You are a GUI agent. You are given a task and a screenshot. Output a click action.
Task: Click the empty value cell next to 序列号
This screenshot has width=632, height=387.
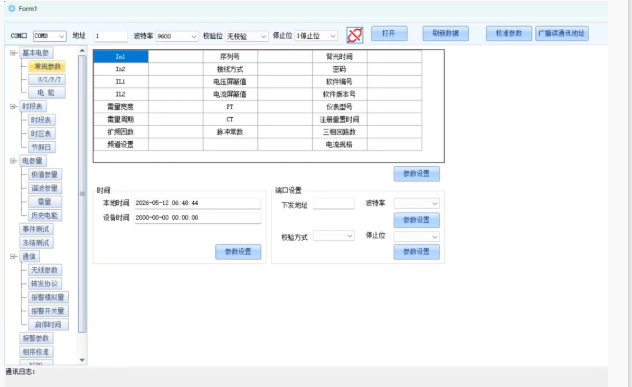pos(285,56)
